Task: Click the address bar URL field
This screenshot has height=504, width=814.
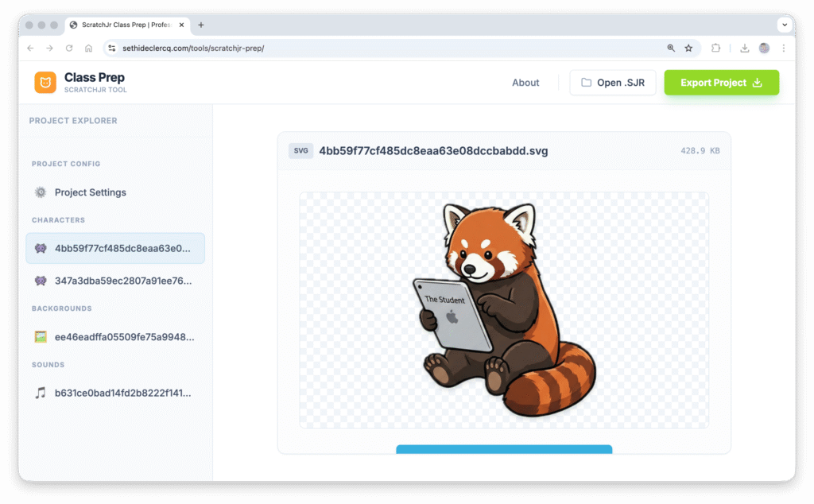Action: (x=382, y=48)
